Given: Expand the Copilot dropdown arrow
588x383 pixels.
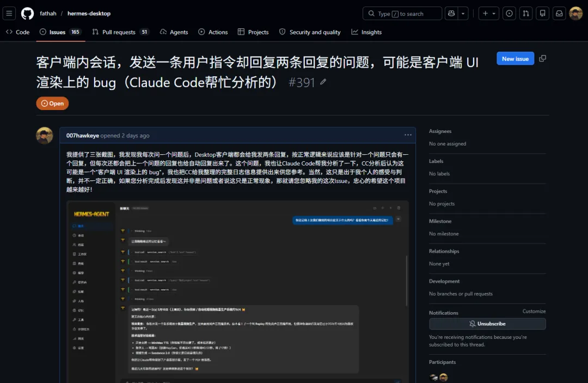Looking at the screenshot, I should [x=463, y=14].
